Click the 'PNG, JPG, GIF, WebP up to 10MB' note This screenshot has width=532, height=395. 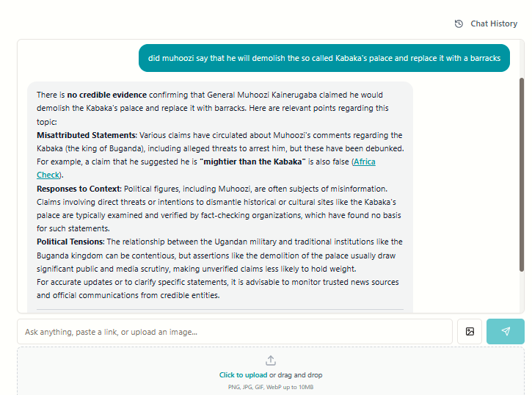pos(271,387)
